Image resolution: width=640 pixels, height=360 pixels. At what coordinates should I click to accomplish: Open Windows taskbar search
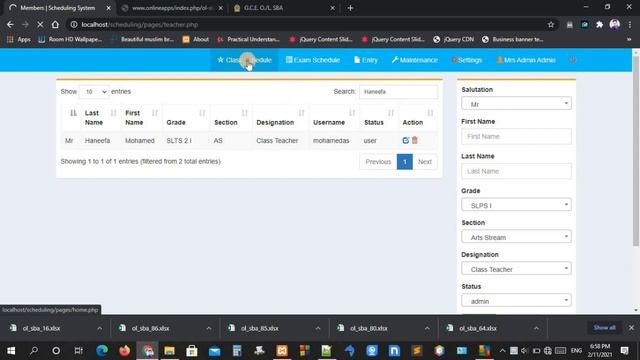(34, 351)
